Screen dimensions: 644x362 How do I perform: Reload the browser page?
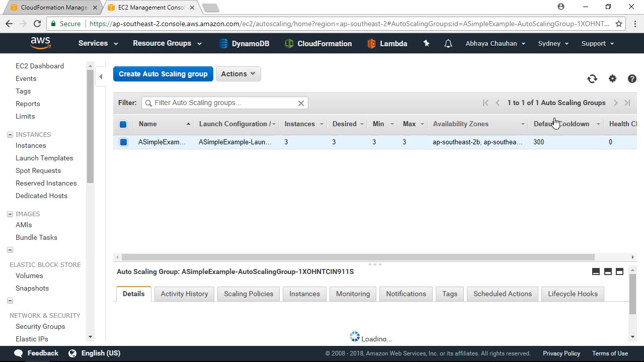coord(37,24)
